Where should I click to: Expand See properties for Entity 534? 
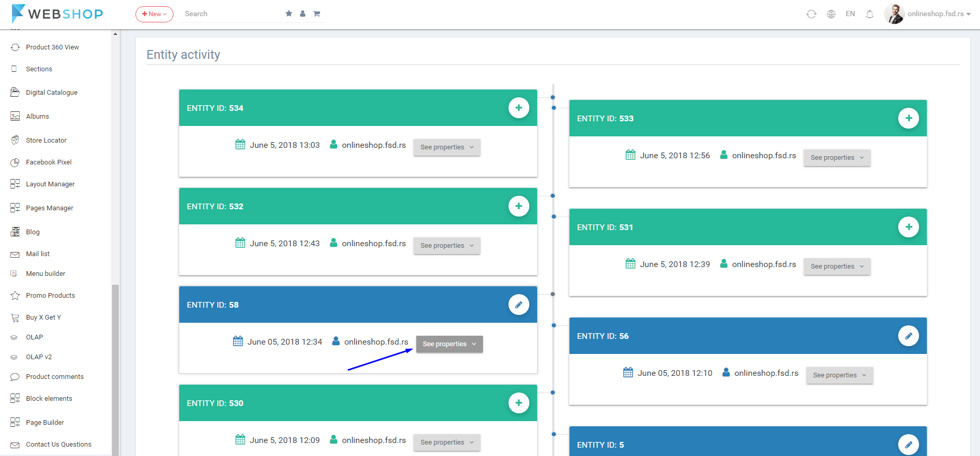point(447,147)
